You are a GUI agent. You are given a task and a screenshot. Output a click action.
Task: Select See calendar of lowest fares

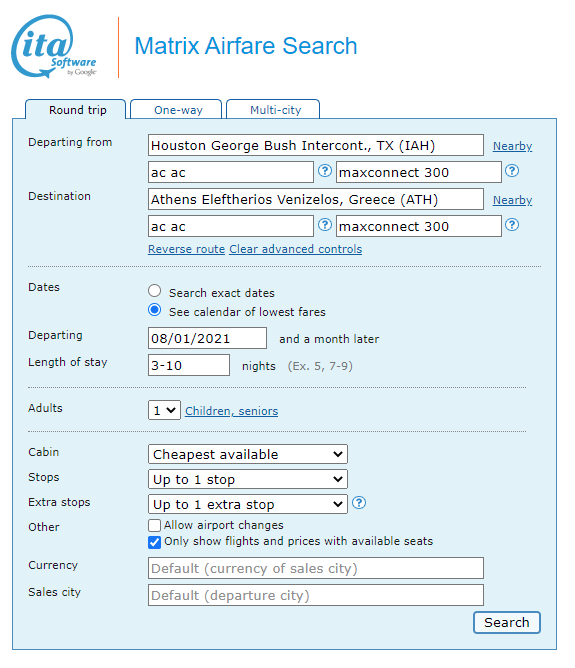click(x=155, y=310)
